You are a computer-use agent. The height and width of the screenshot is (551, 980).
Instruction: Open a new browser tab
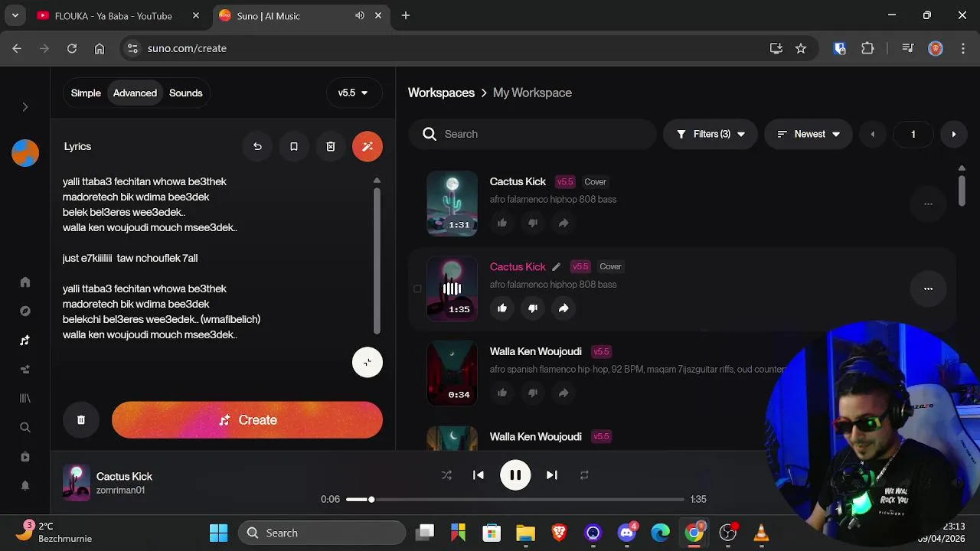pyautogui.click(x=406, y=15)
